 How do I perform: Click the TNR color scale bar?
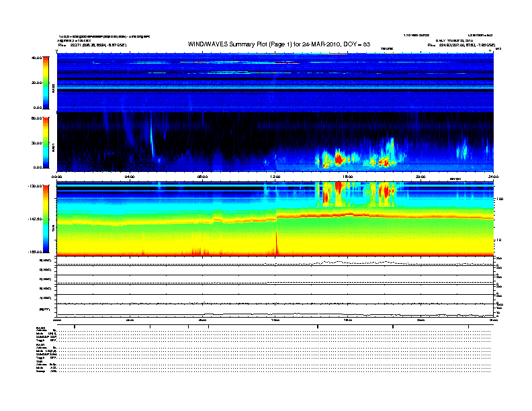(46, 218)
